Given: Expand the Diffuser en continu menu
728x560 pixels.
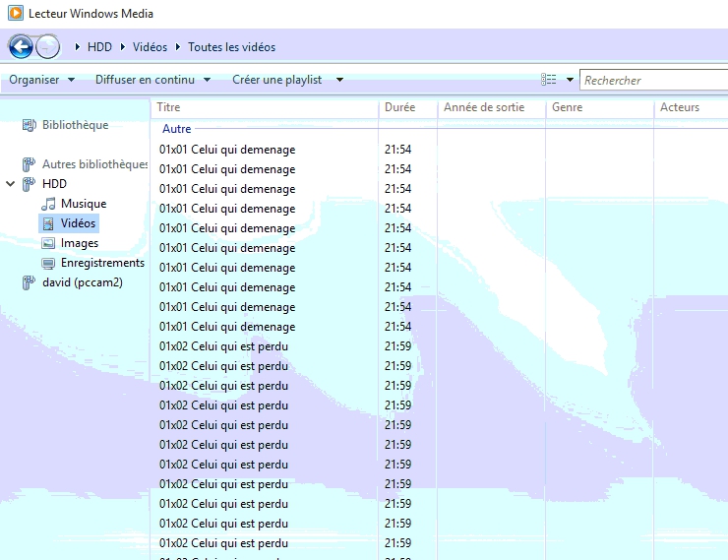Looking at the screenshot, I should (x=152, y=80).
